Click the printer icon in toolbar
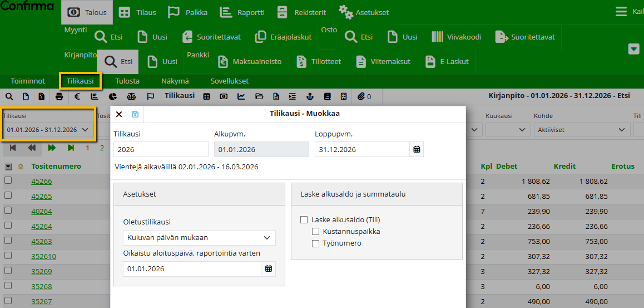Screen dimensions: 644x308 [60, 96]
